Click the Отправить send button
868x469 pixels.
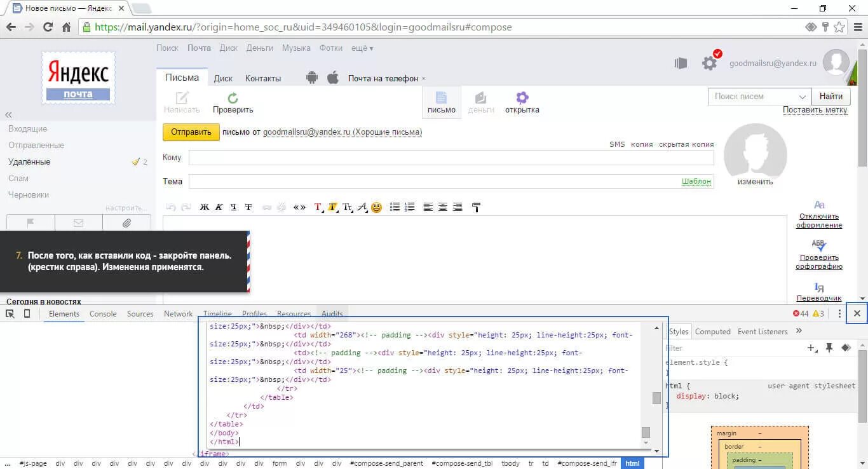click(x=191, y=132)
